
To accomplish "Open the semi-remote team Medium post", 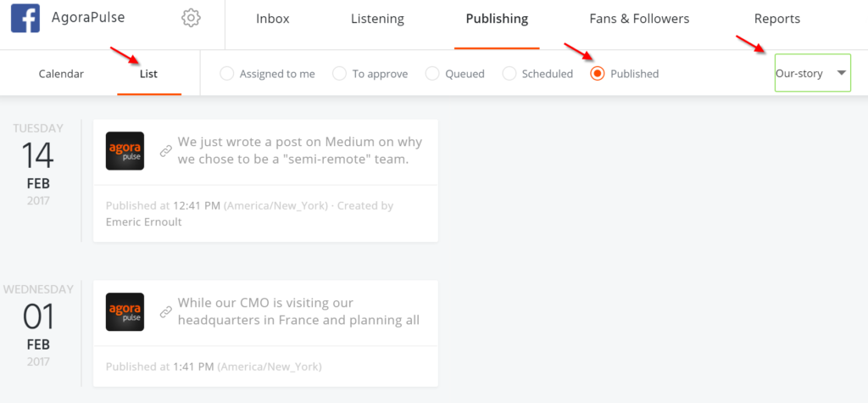I will 300,150.
